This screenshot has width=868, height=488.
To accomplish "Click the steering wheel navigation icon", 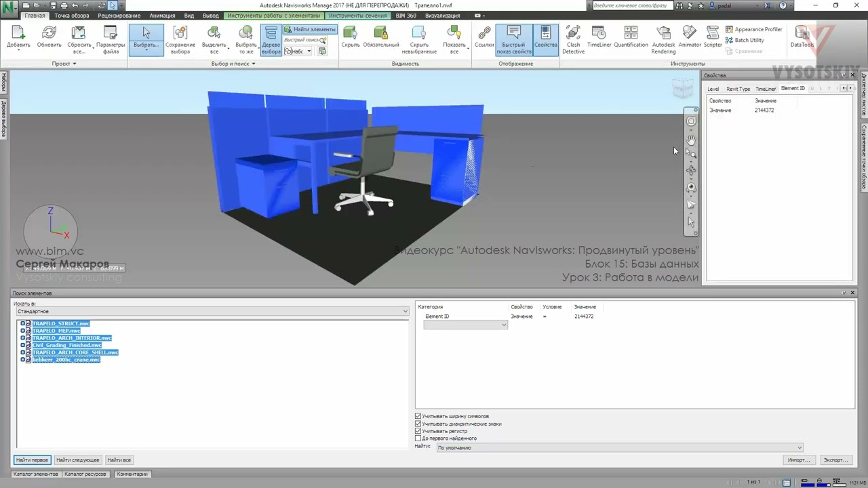I will [x=691, y=122].
